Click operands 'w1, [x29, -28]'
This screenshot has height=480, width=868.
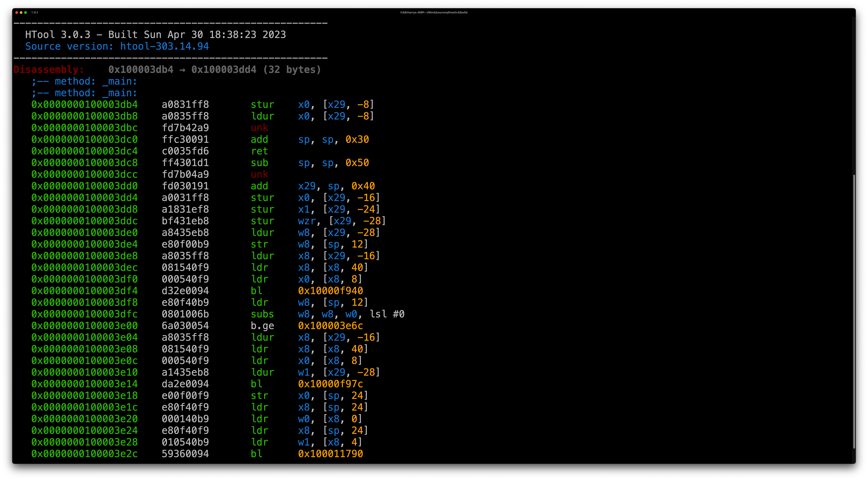click(x=339, y=372)
